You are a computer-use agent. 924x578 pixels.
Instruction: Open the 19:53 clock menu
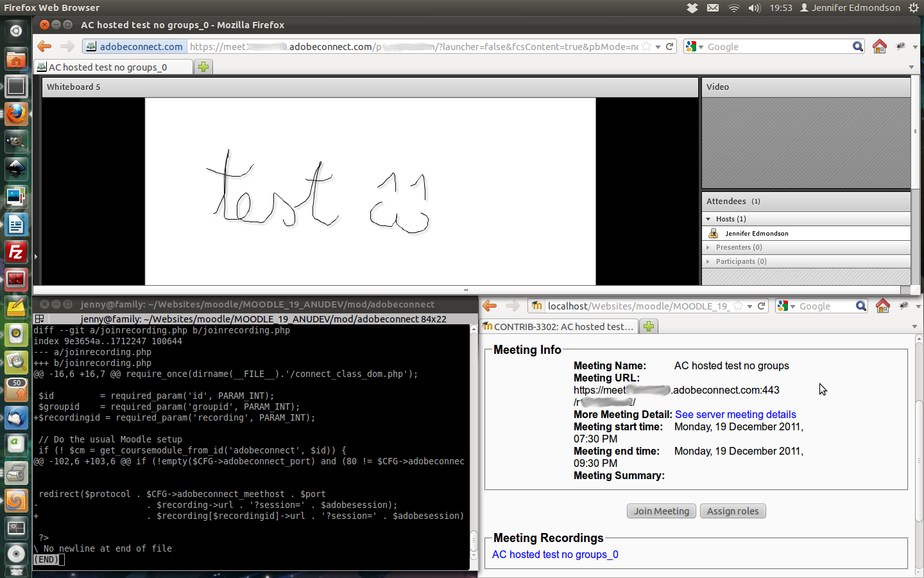pos(781,8)
